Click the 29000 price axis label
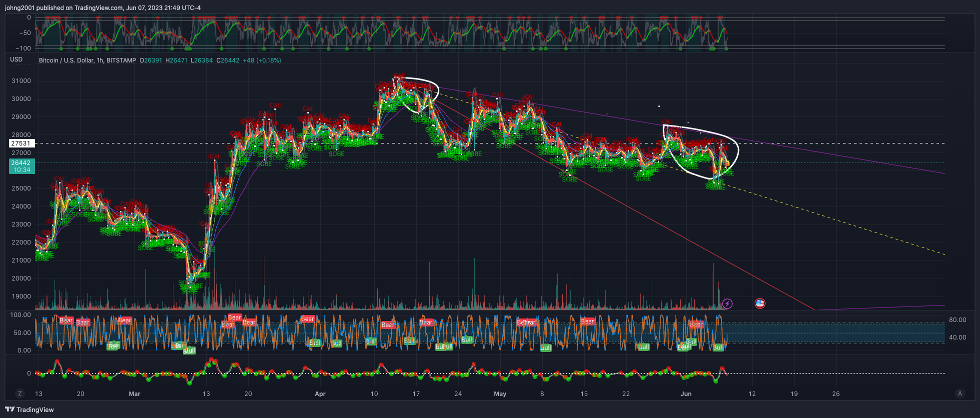980x418 pixels. click(x=21, y=117)
